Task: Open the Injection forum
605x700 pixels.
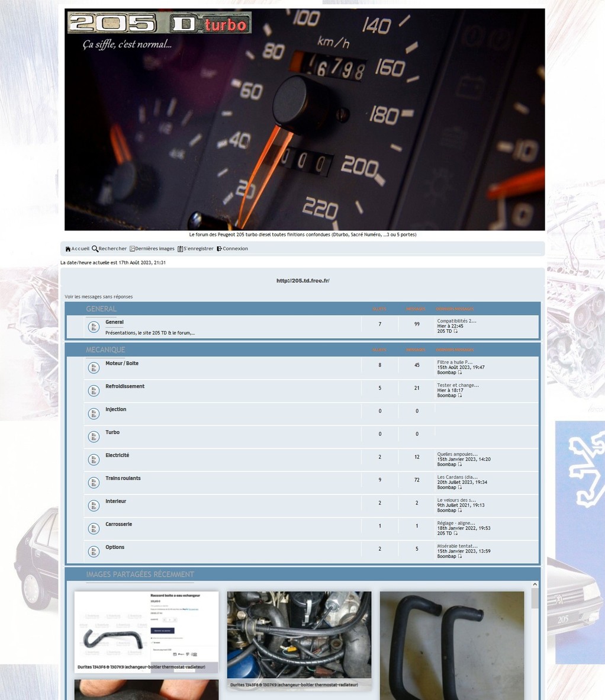Action: 116,409
